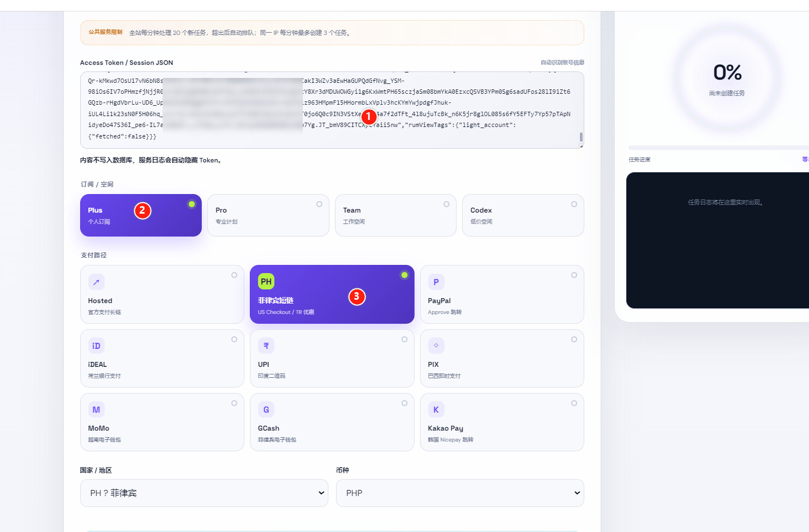Click the '韩国 Nicepay 跳转' subtitle

tap(451, 440)
